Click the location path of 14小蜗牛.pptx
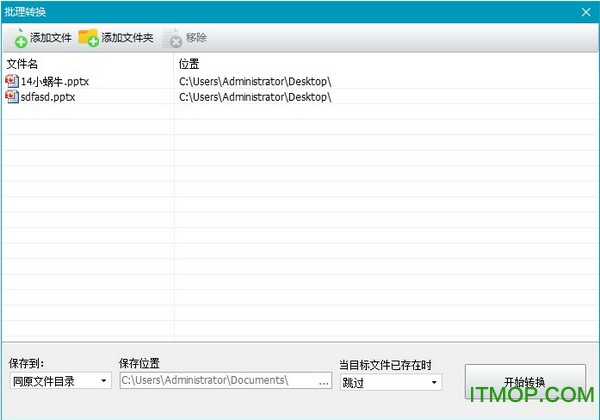Screen dimensions: 600x420 point(255,81)
